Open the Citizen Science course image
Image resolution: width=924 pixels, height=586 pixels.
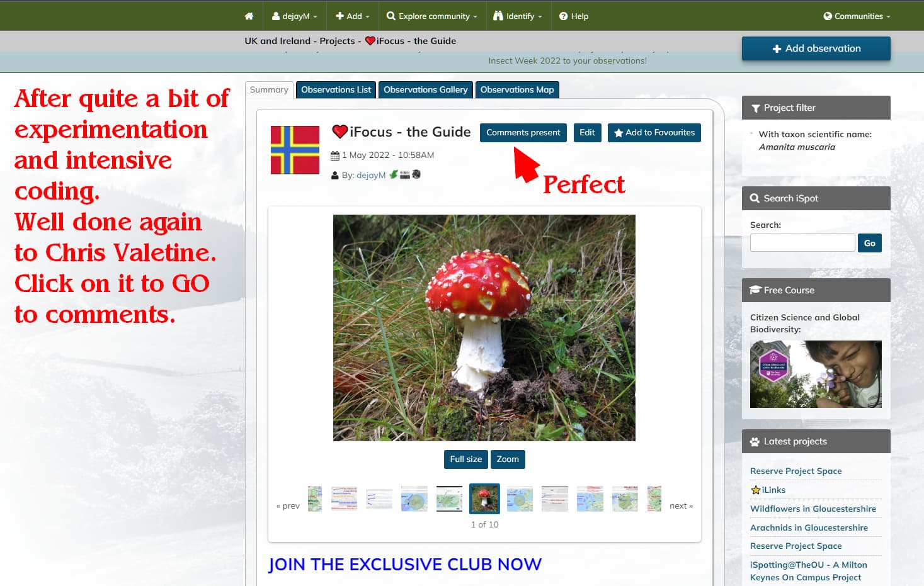click(816, 374)
